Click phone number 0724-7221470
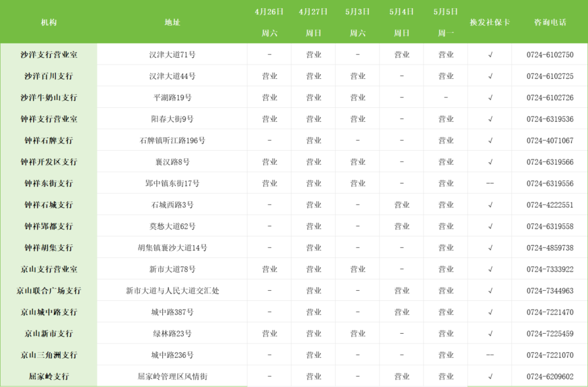 [550, 312]
